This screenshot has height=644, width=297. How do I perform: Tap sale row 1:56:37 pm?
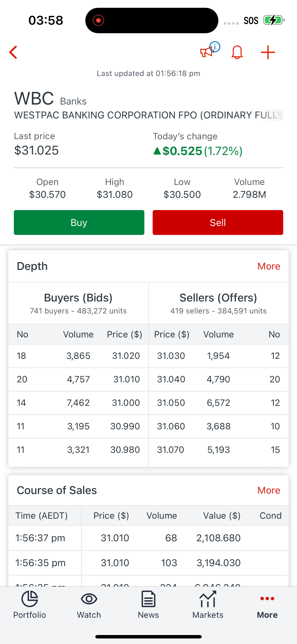click(148, 538)
